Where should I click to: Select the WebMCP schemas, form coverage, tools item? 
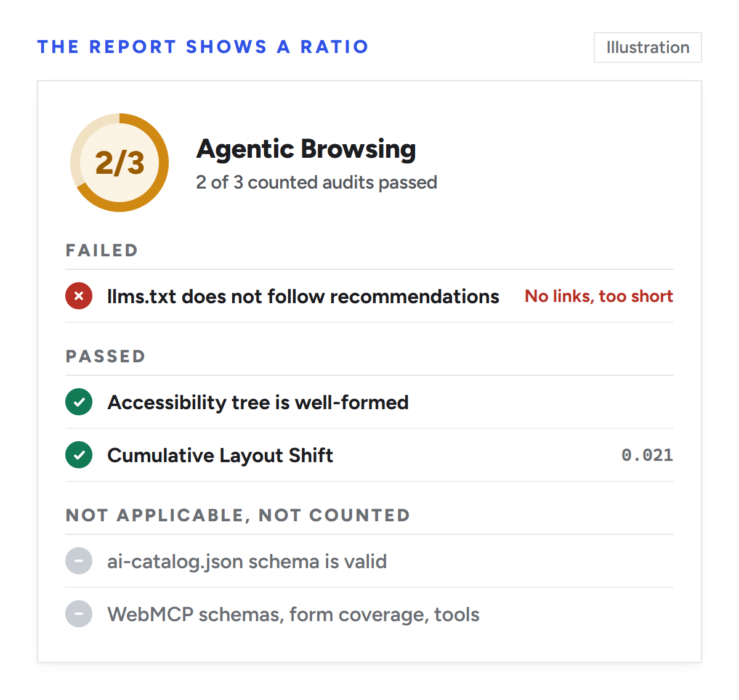coord(369,614)
